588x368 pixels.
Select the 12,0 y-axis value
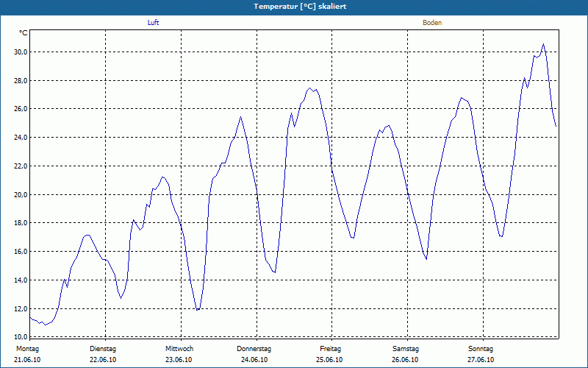pyautogui.click(x=21, y=308)
